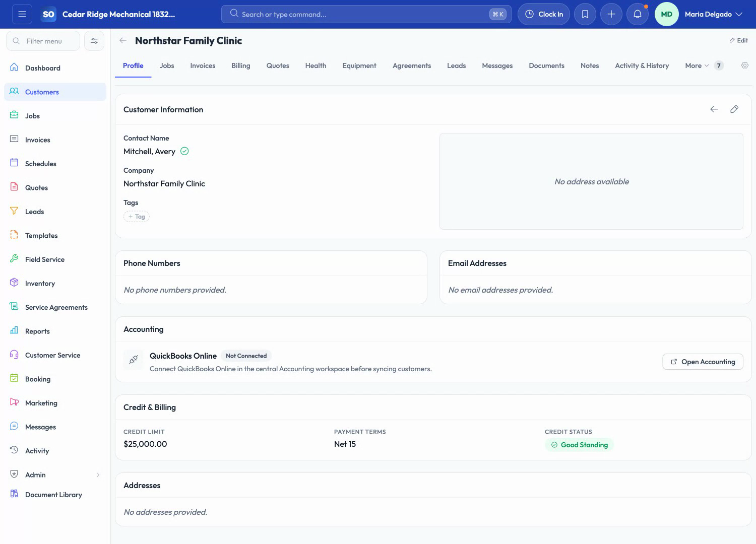Expand the Admin submenu chevron
The image size is (756, 544).
(x=98, y=474)
